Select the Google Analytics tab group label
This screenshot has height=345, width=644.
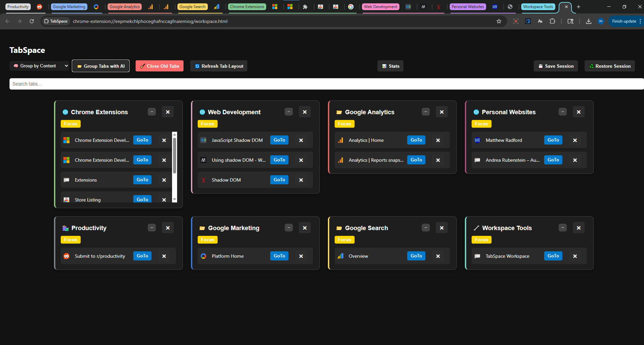coord(124,7)
